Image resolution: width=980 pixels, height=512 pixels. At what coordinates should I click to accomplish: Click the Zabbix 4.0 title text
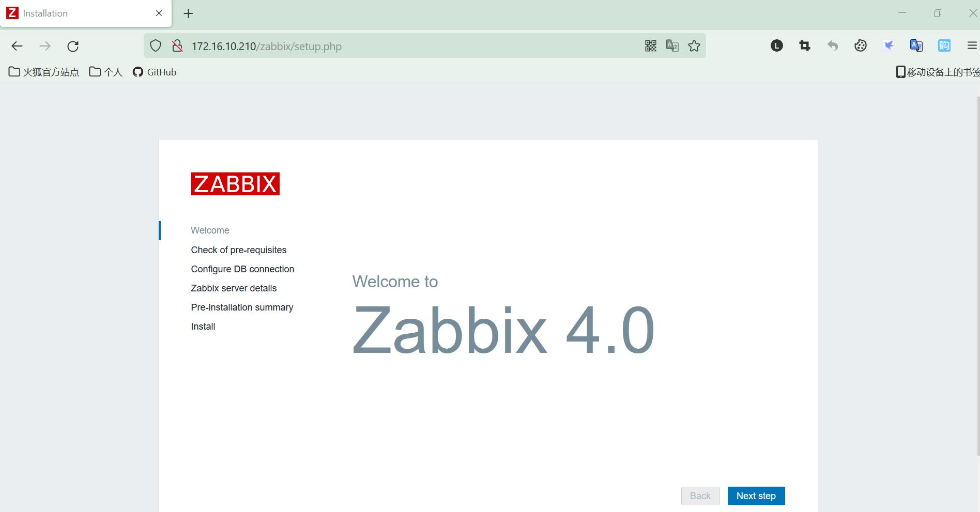tap(503, 330)
